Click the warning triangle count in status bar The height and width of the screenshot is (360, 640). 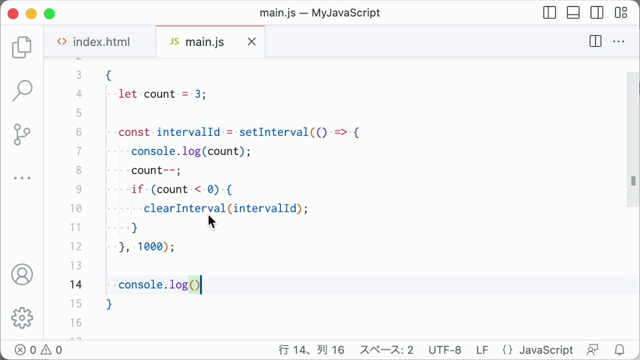[51, 350]
